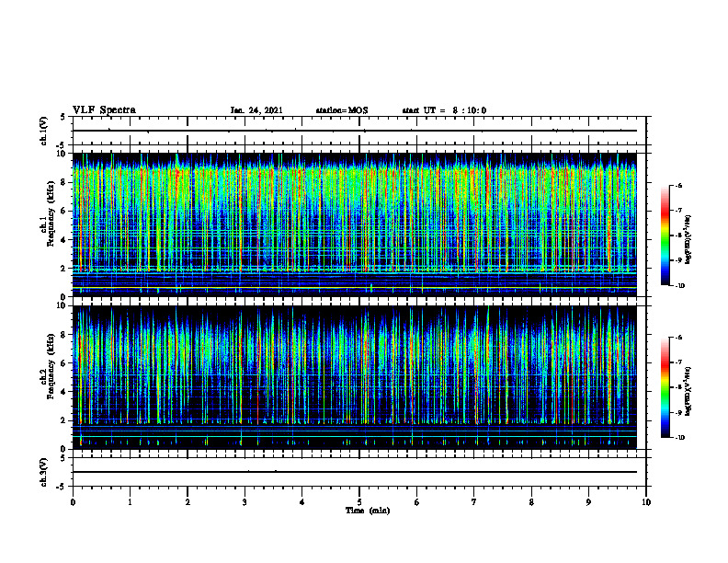Click the "-10" value on ch.1 color bar
Image resolution: width=728 pixels, height=563 pixels.
[680, 286]
